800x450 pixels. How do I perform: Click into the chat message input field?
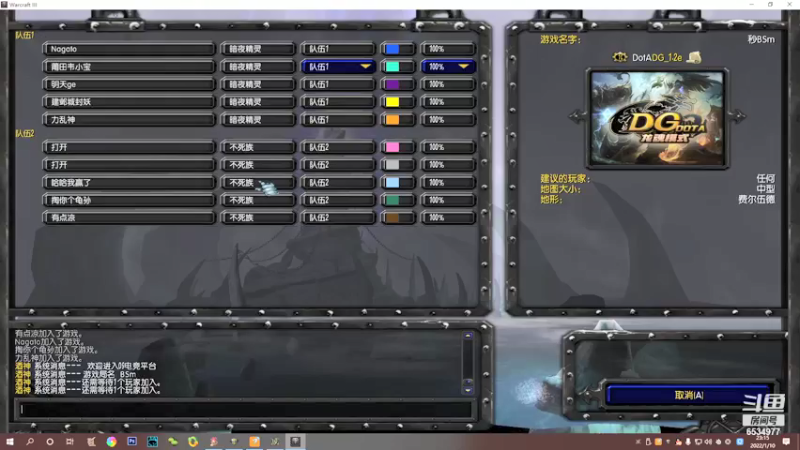point(245,409)
